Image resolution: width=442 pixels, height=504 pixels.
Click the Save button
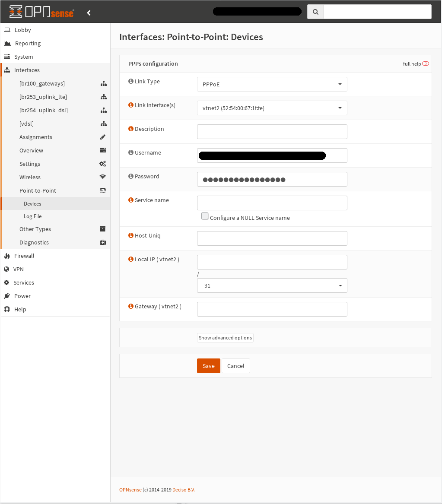tap(209, 366)
